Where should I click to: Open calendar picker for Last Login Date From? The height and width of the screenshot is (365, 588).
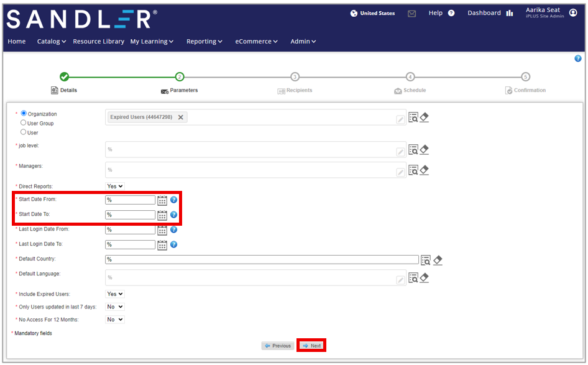coord(162,230)
